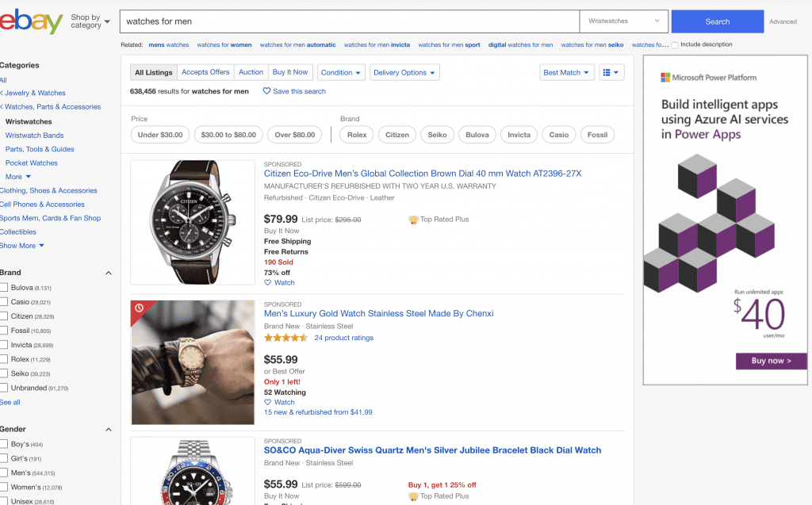Viewport: 812px width, 505px height.
Task: Check the Men's gender checkbox
Action: click(x=4, y=472)
